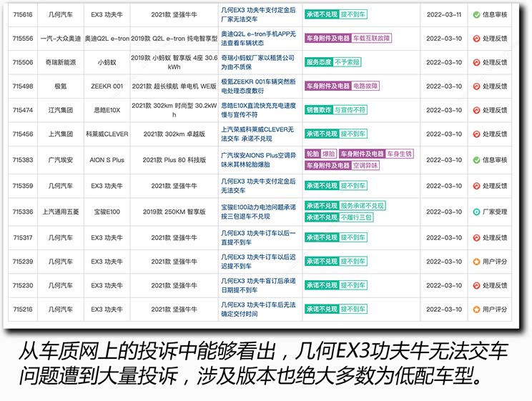This screenshot has width=532, height=401.
Task: Click the 车身生锈 tag in row 715383
Action: 399,154
